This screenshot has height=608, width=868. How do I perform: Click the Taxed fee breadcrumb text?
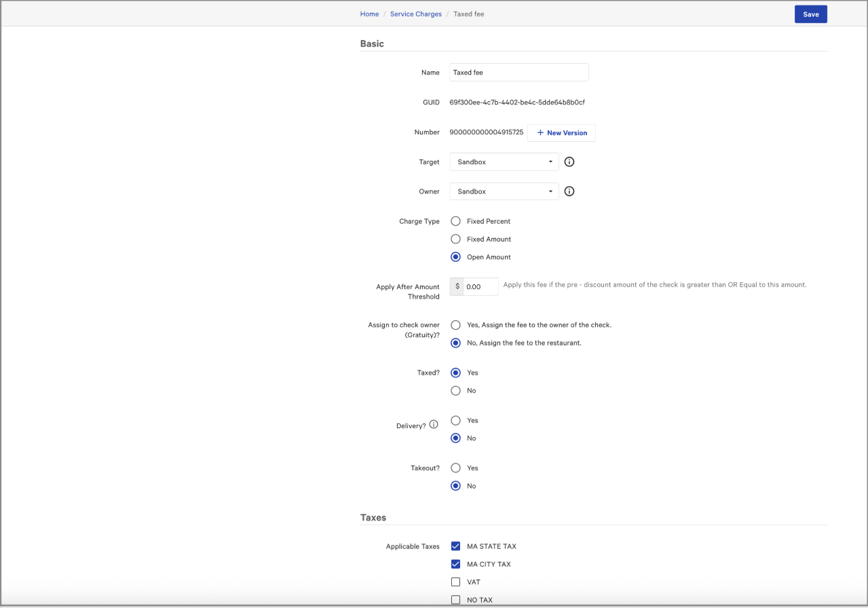click(x=468, y=14)
